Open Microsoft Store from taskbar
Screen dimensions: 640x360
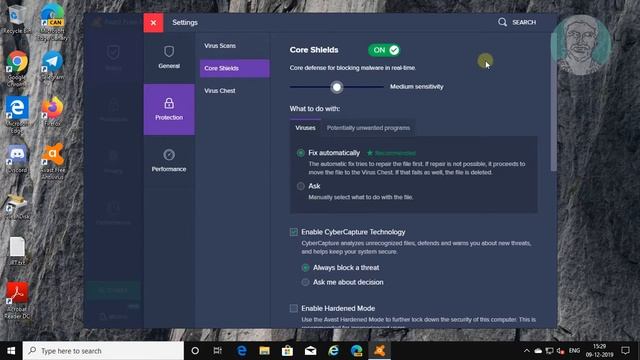pos(287,351)
